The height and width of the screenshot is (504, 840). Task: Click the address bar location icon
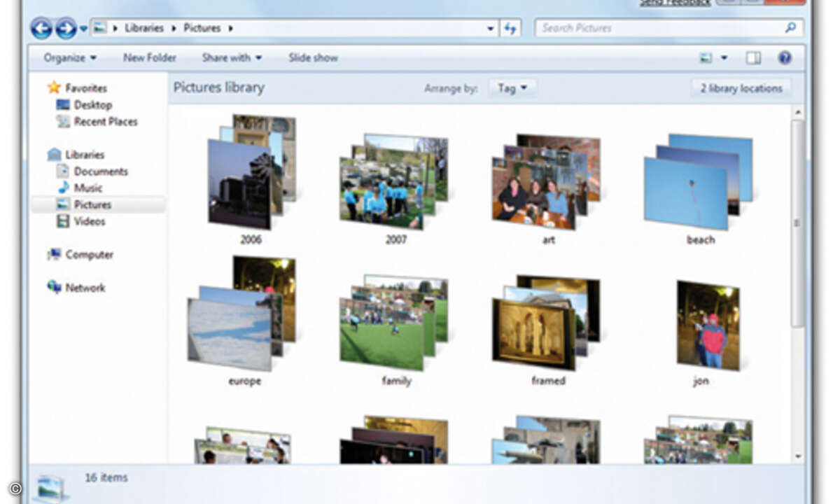(101, 28)
